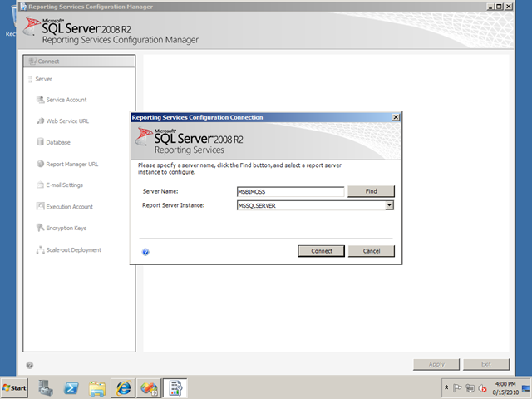Viewport: 532px width, 399px height.
Task: Click the network tray icon
Action: (x=470, y=388)
